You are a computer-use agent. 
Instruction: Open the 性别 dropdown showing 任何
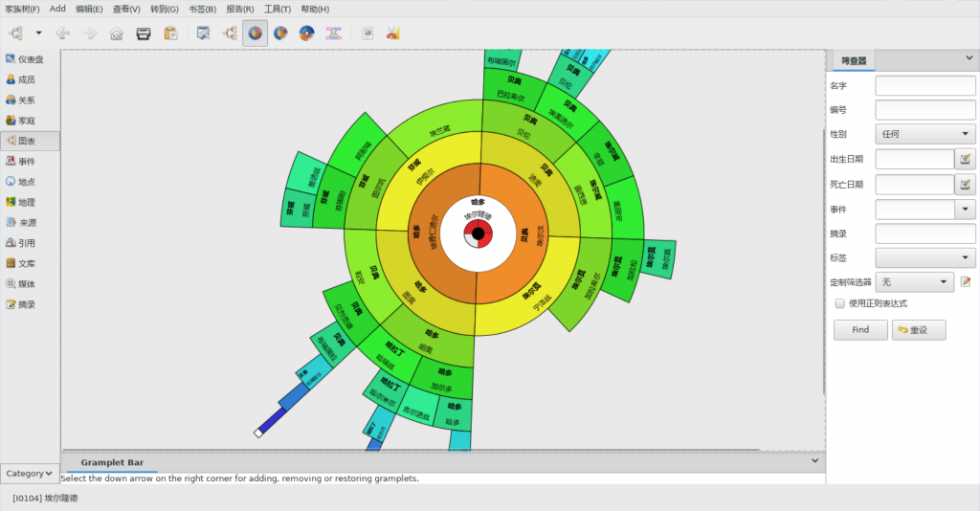[x=924, y=134]
